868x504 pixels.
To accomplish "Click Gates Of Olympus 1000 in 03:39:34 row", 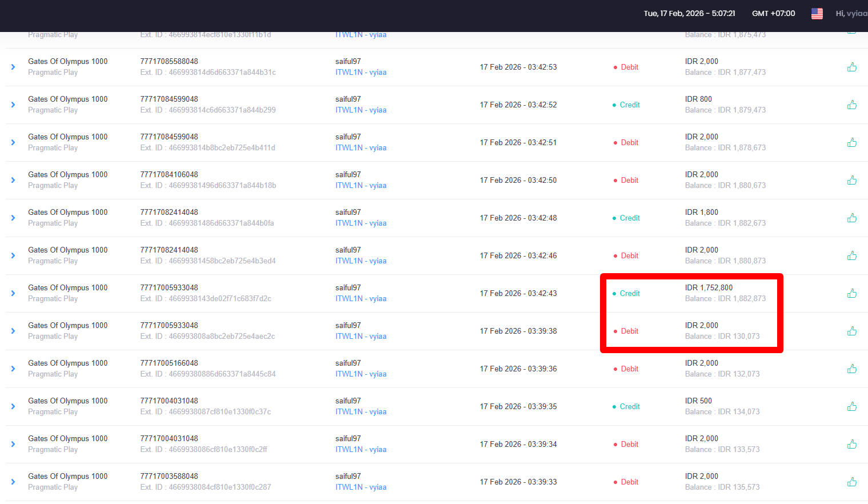I will pos(68,438).
